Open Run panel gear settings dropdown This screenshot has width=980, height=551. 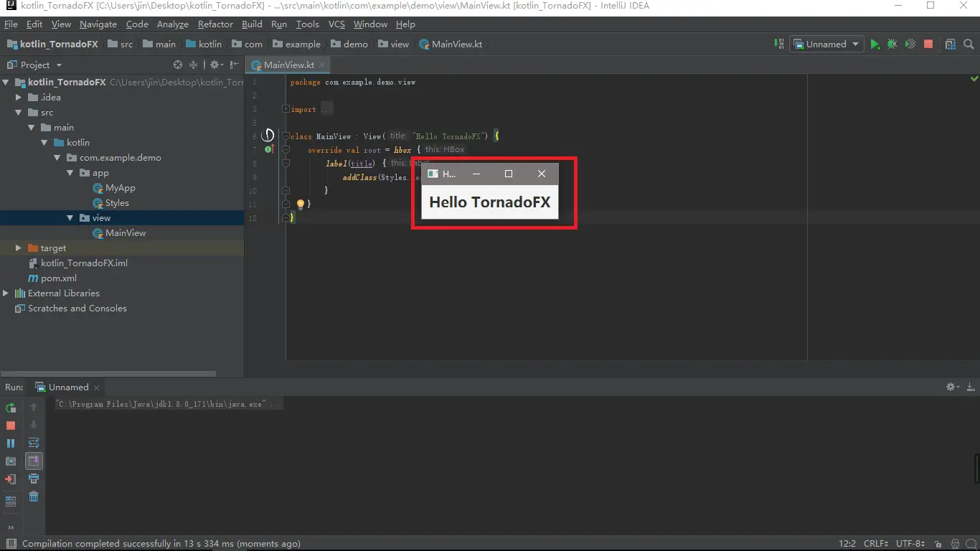point(953,387)
